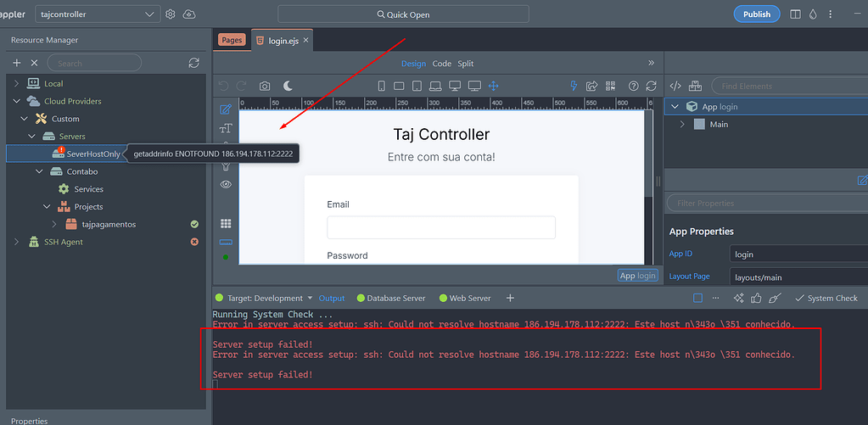Toggle the layout columns icon near Publish

tap(796, 14)
